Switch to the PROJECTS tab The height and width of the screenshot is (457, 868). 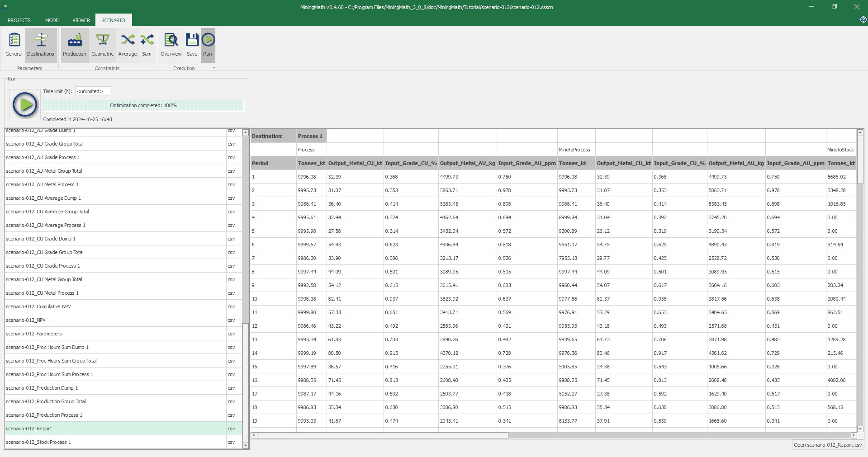[x=19, y=20]
